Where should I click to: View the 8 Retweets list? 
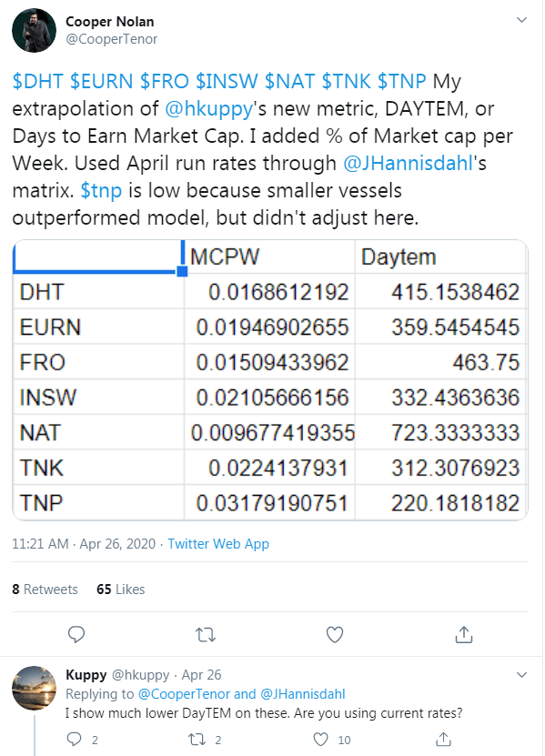(45, 590)
